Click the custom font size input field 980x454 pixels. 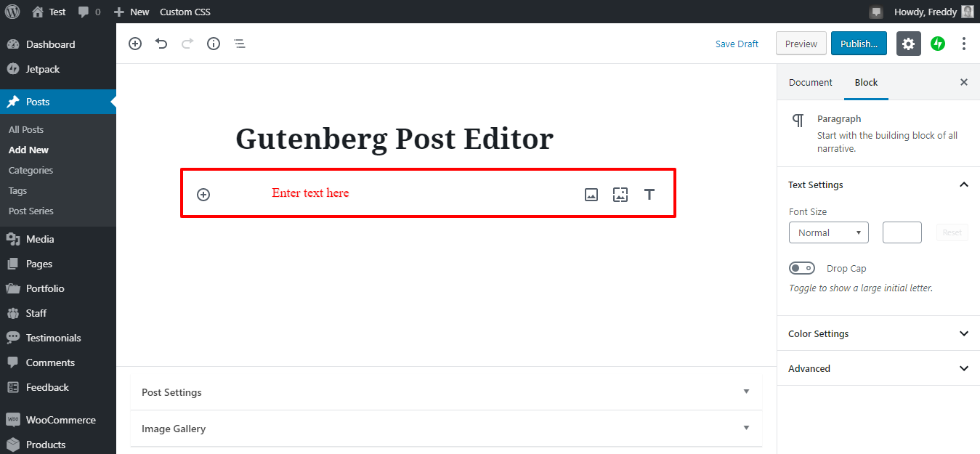pos(902,232)
